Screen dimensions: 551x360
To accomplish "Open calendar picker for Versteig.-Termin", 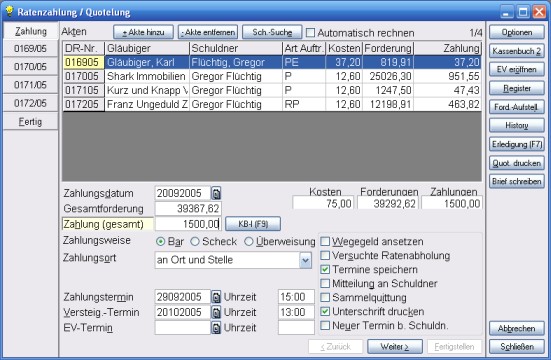I will [216, 312].
